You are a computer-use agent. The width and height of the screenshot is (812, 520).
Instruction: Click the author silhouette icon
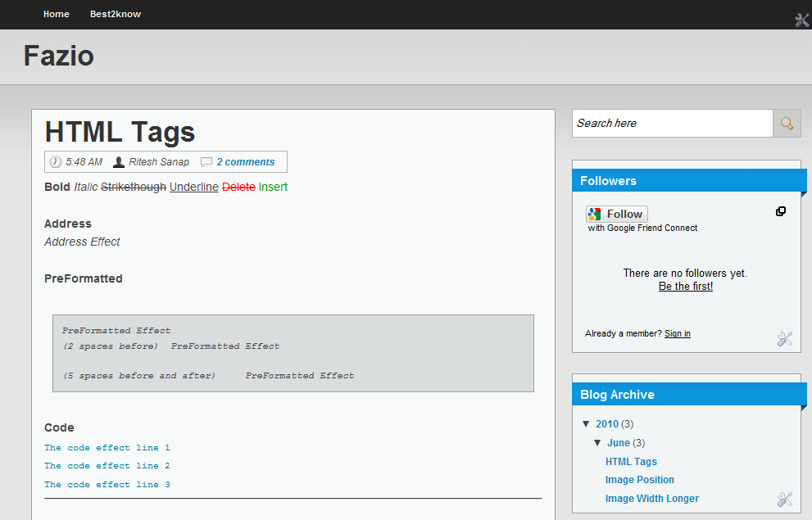point(119,162)
